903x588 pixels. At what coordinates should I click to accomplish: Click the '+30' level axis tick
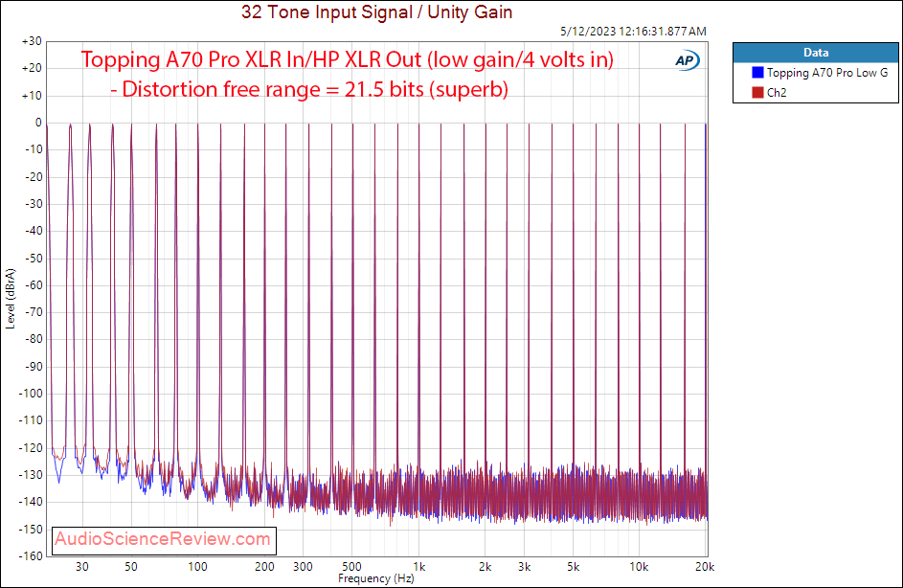pyautogui.click(x=32, y=41)
